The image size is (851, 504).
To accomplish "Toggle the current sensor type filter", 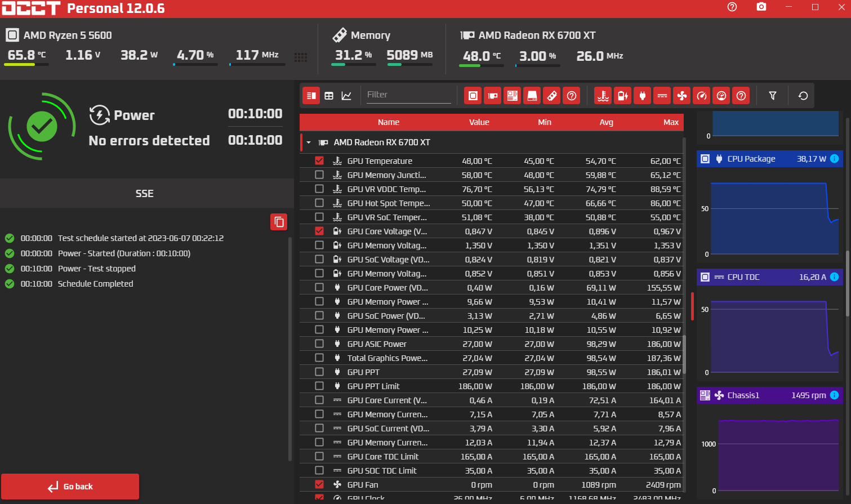I will pyautogui.click(x=662, y=96).
